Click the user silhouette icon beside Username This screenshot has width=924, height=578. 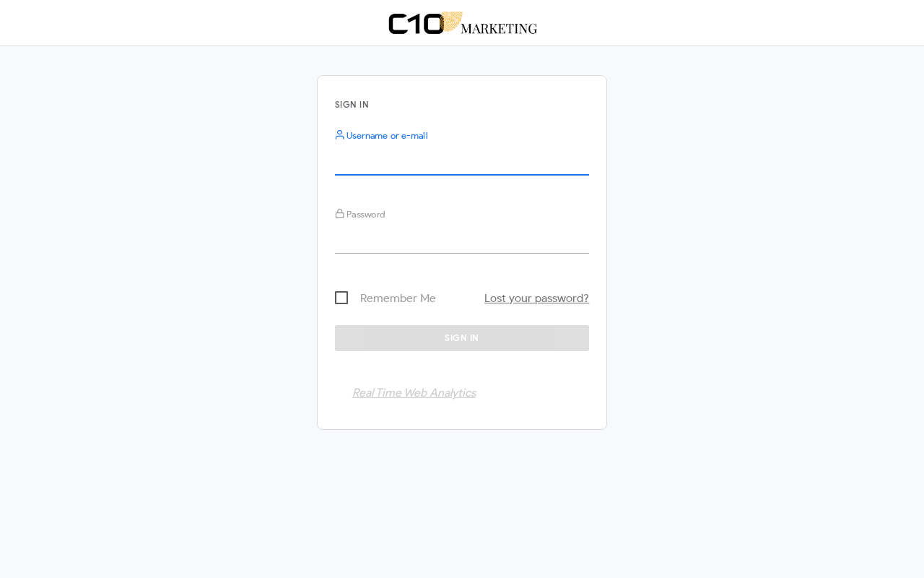339,135
